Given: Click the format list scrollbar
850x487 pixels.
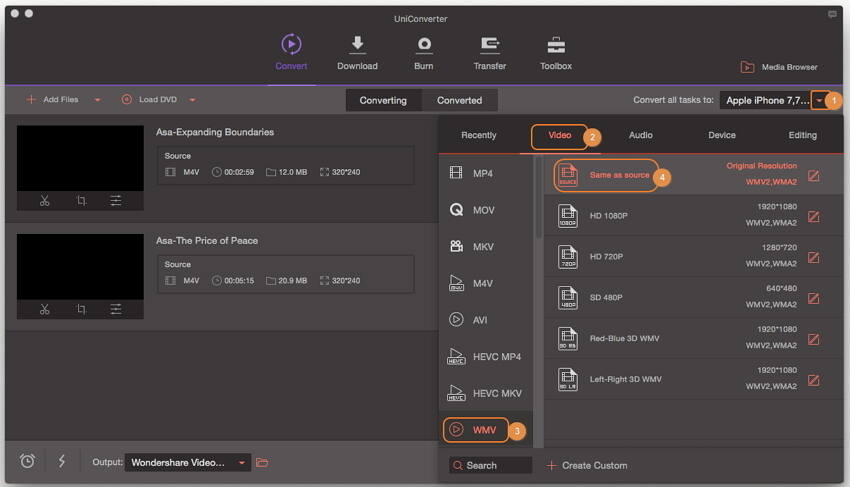Looking at the screenshot, I should (x=538, y=198).
